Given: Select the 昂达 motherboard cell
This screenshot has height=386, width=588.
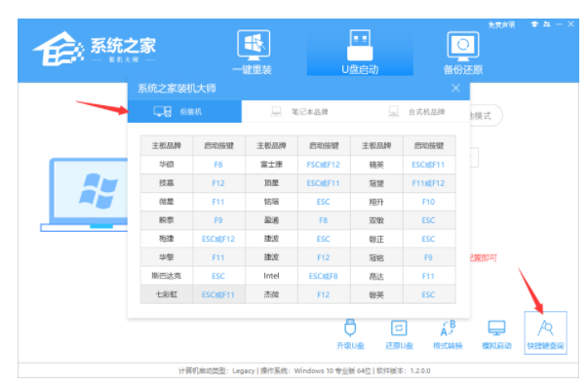Looking at the screenshot, I should [x=376, y=276].
